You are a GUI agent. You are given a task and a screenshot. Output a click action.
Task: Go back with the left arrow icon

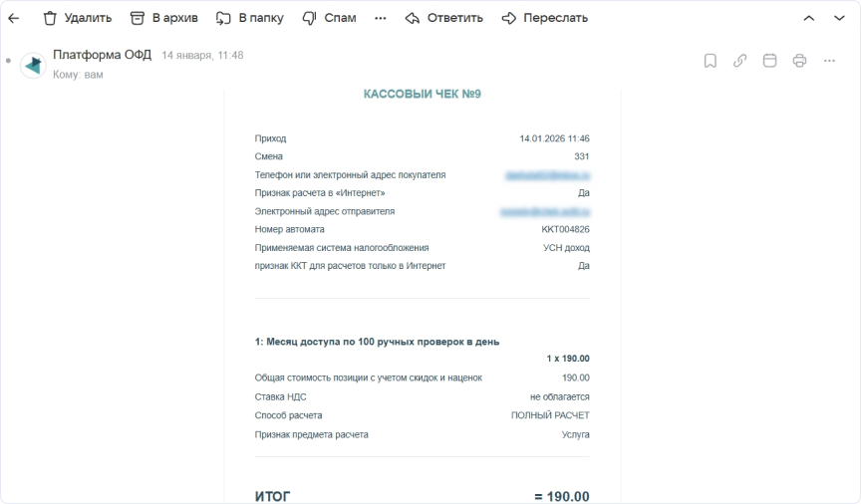pos(14,18)
